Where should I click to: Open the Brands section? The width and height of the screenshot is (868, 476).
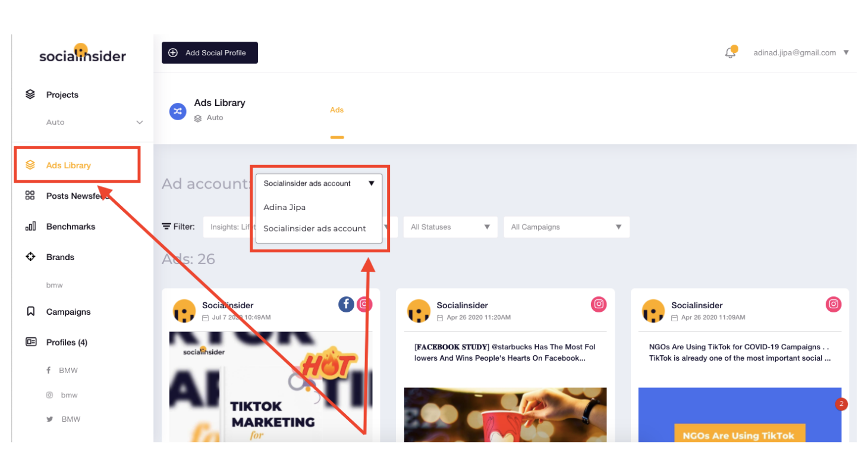point(60,257)
